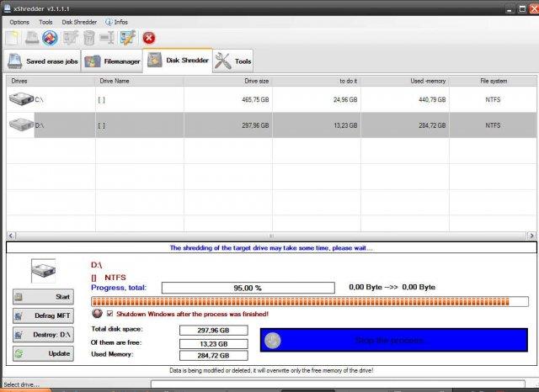The image size is (539, 392).
Task: Click NTFS cell in the C:\ row
Action: [x=493, y=99]
